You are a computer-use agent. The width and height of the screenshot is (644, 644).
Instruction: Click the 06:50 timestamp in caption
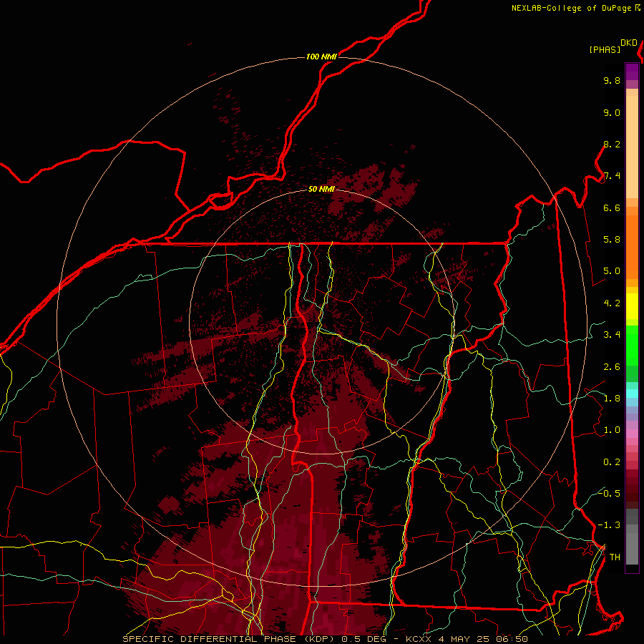point(512,639)
